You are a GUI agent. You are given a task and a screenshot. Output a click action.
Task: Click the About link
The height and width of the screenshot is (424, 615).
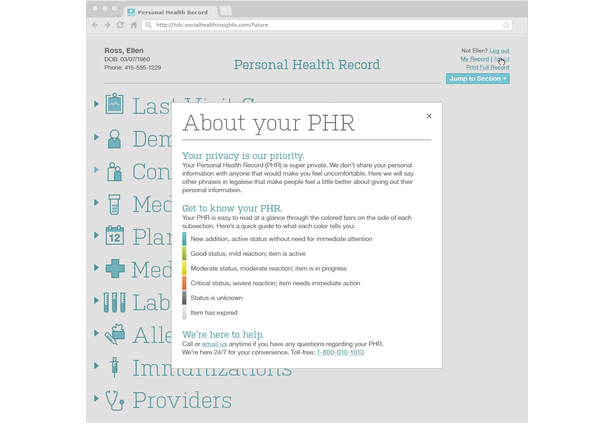point(501,59)
